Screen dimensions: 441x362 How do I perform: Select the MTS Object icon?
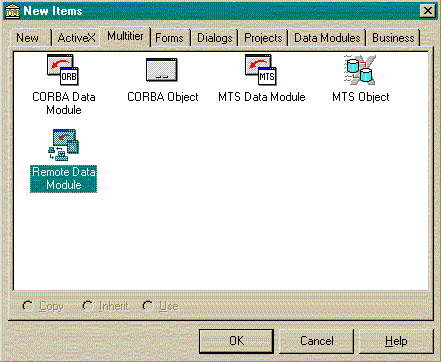pyautogui.click(x=360, y=70)
